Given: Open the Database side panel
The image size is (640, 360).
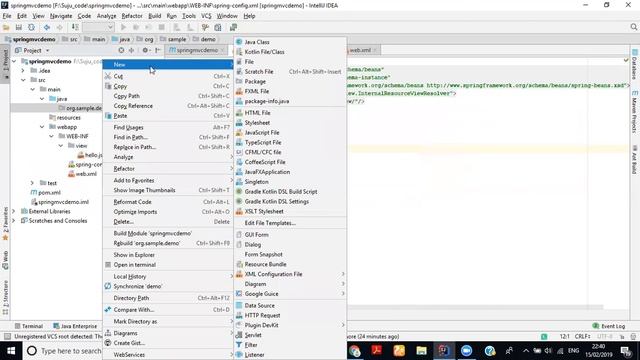Looking at the screenshot, I should tap(635, 64).
